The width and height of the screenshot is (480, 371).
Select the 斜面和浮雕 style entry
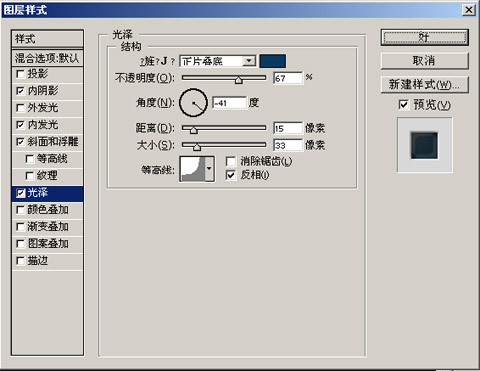(x=47, y=142)
